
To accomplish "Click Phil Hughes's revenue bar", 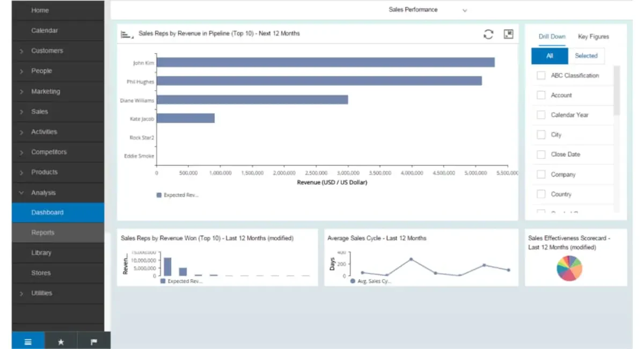I will point(319,81).
